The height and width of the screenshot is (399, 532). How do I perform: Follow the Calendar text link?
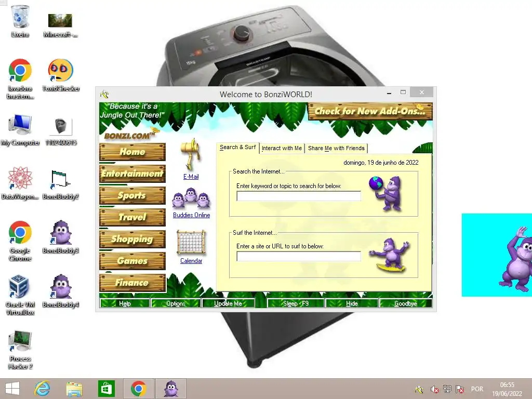click(191, 261)
